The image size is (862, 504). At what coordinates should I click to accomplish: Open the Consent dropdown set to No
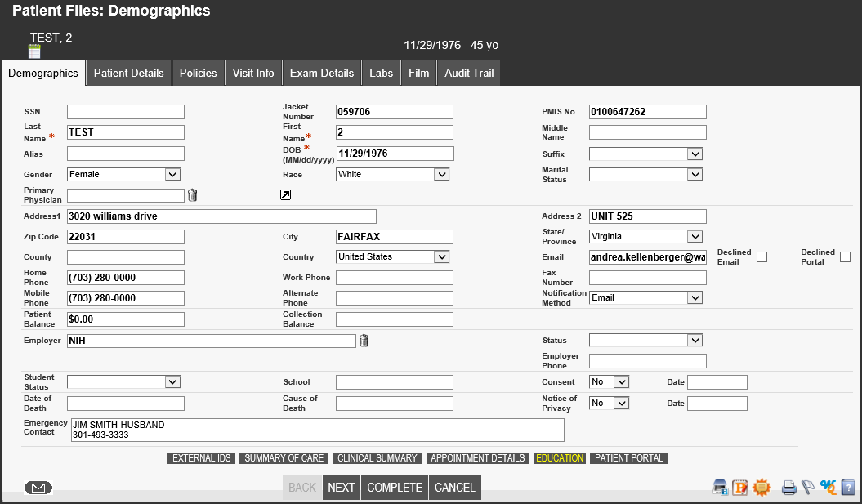click(609, 381)
